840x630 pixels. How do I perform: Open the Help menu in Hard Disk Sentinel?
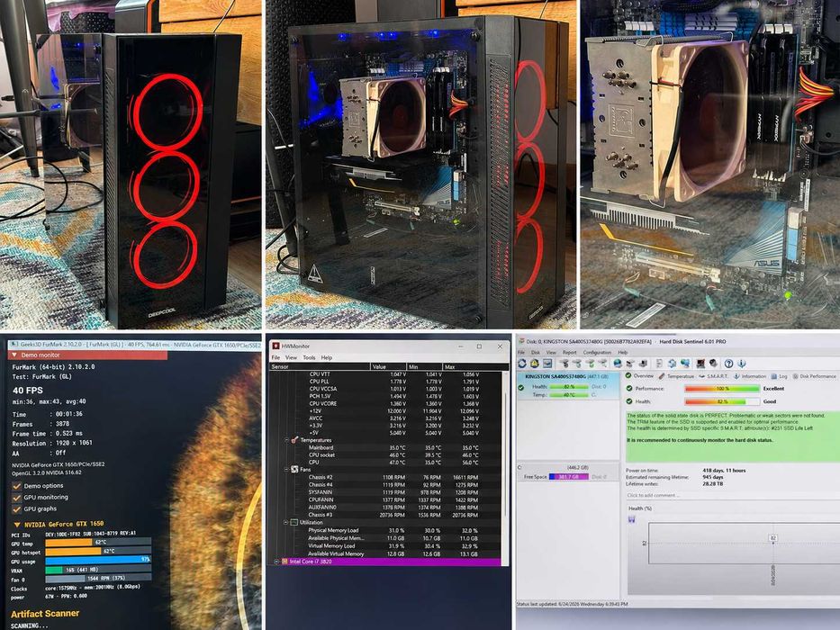click(x=622, y=353)
